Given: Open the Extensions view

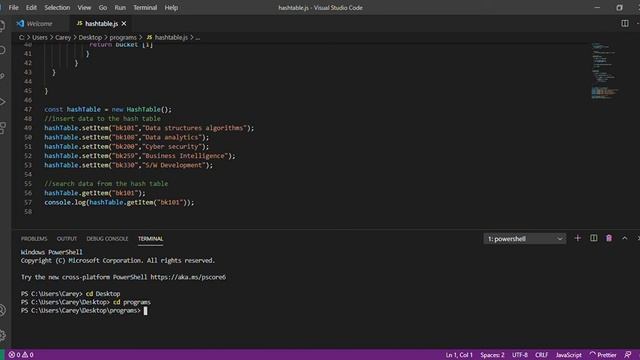Looking at the screenshot, I should (2, 127).
